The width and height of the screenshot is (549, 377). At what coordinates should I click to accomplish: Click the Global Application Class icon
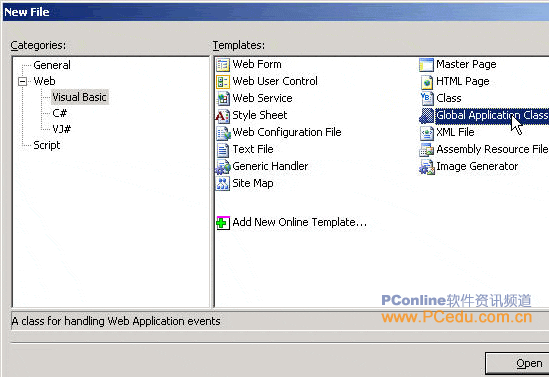[x=426, y=116]
